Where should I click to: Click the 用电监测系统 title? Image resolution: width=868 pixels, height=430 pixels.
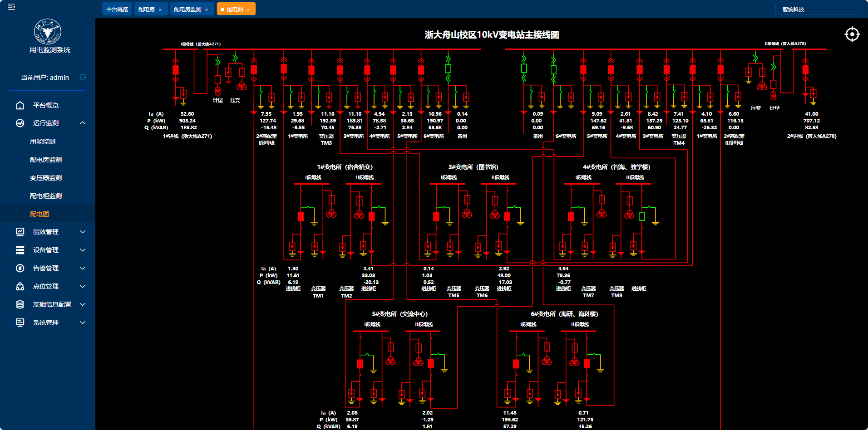coord(50,50)
